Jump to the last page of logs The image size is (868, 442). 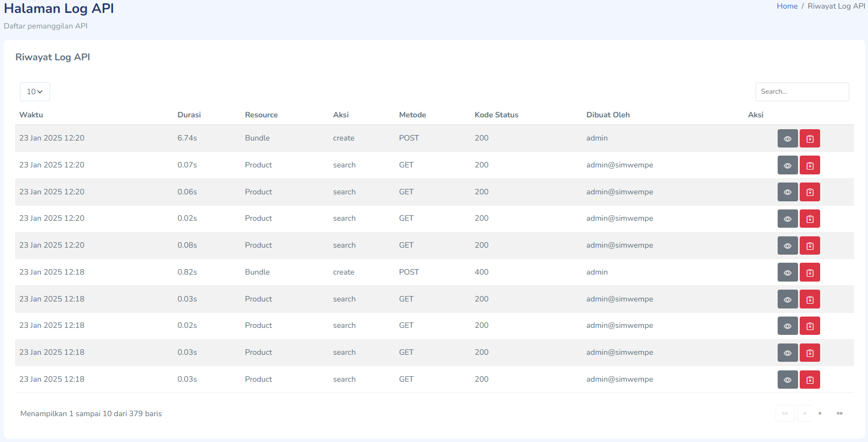839,413
